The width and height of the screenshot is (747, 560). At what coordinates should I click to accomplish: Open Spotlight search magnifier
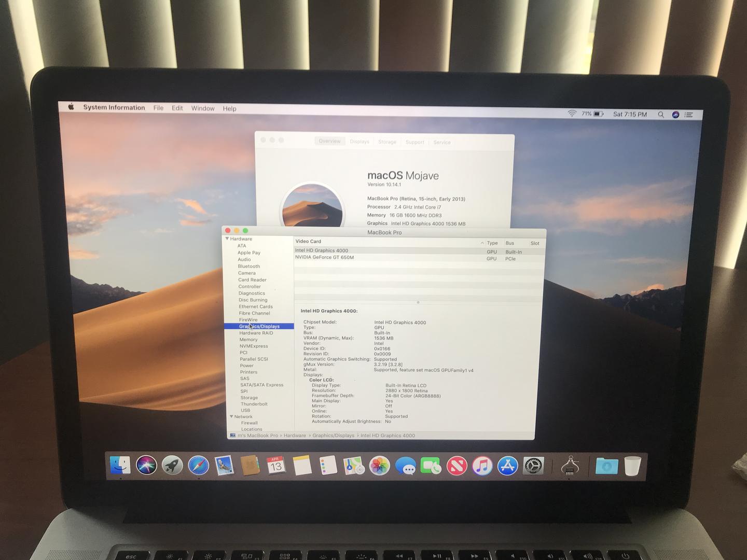point(661,115)
